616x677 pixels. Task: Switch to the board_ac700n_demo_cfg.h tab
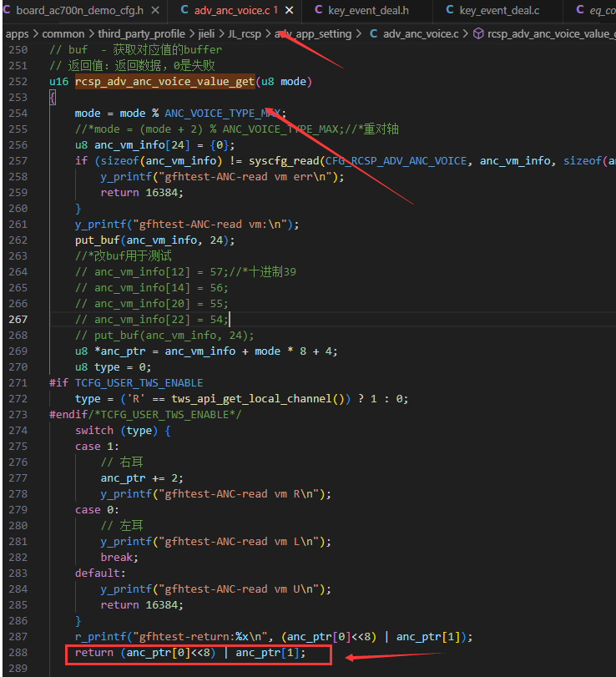click(80, 10)
